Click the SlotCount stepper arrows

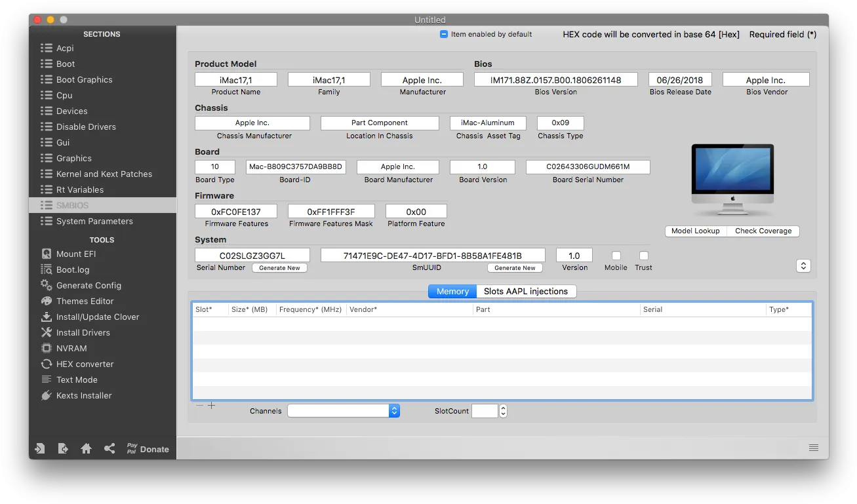(503, 411)
